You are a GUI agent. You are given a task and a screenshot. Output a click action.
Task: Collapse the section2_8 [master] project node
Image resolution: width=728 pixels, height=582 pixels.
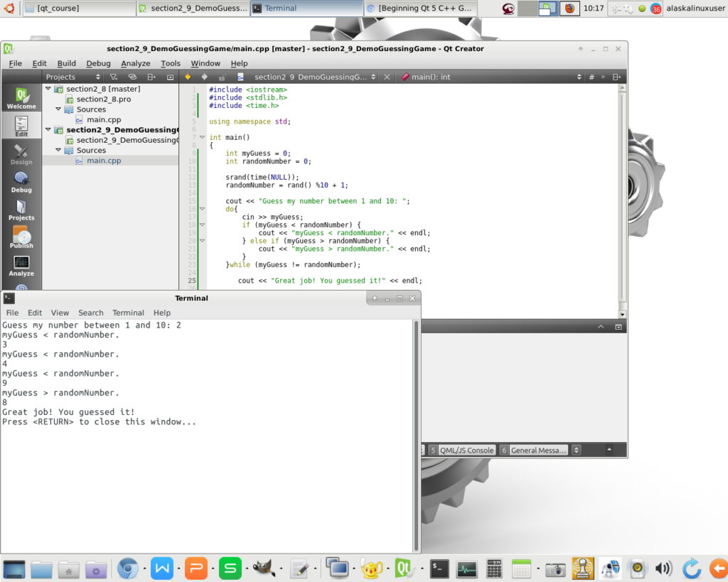(48, 89)
